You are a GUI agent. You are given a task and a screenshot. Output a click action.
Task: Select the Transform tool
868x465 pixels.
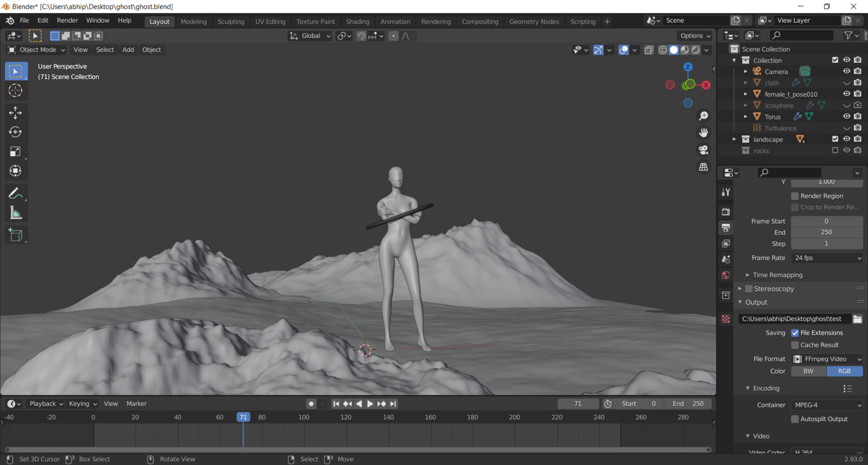click(16, 171)
